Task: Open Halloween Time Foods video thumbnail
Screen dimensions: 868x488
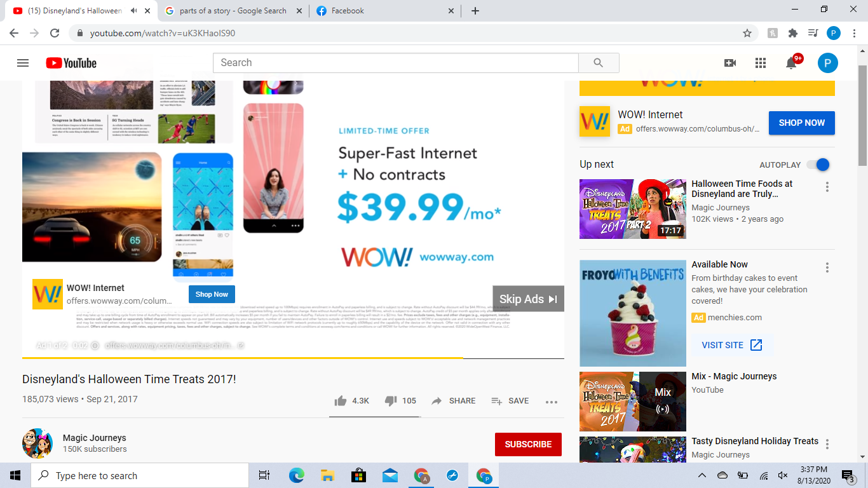Action: pos(633,209)
